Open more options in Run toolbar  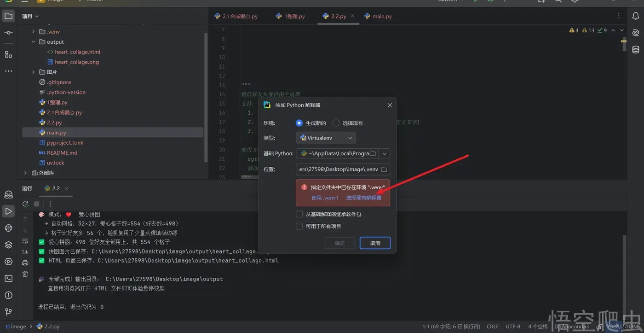tap(50, 204)
